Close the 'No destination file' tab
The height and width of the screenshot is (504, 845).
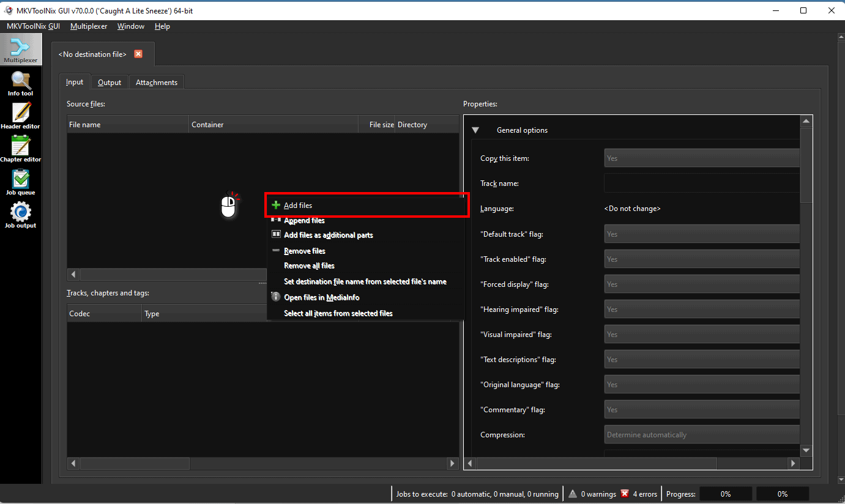point(138,54)
